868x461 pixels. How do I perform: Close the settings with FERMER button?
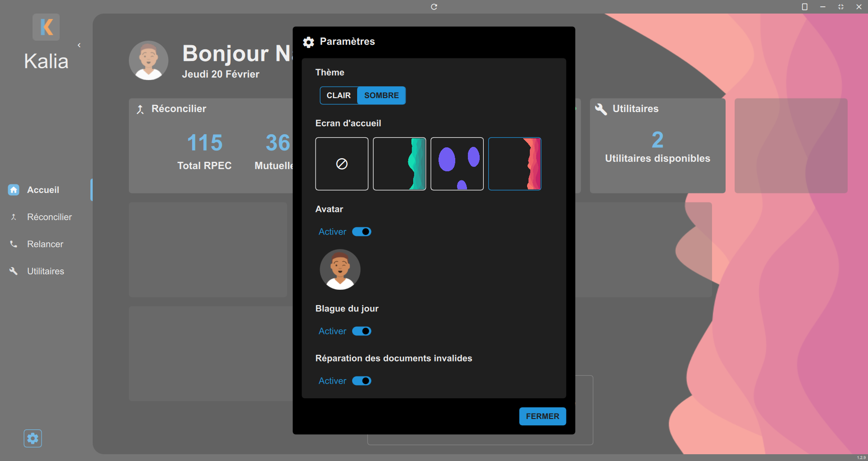(x=542, y=416)
